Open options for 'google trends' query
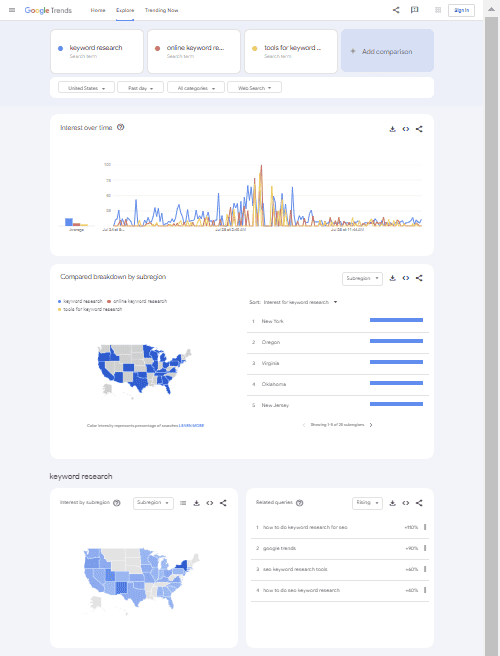Viewport: 500px width, 656px height. (x=425, y=548)
